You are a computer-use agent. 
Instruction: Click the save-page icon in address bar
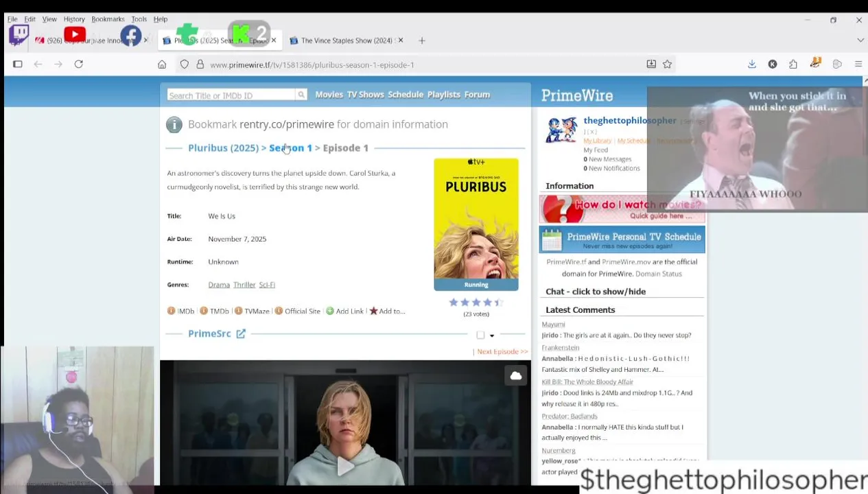tap(651, 64)
